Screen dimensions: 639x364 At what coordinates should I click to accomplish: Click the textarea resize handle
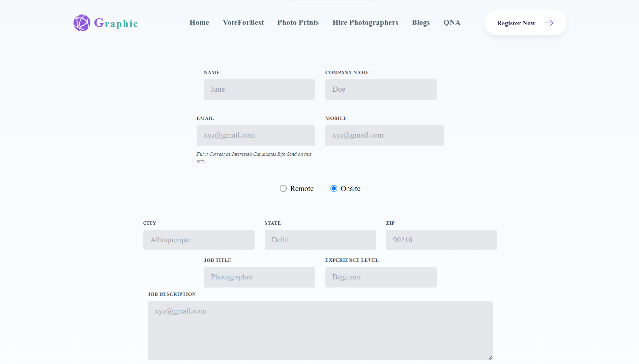[490, 357]
